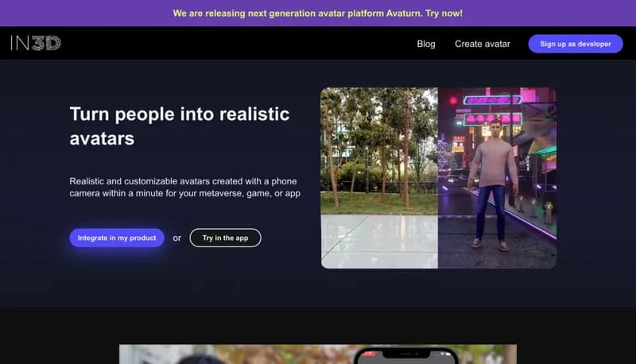
Task: Click Sign up as developer button
Action: click(575, 44)
